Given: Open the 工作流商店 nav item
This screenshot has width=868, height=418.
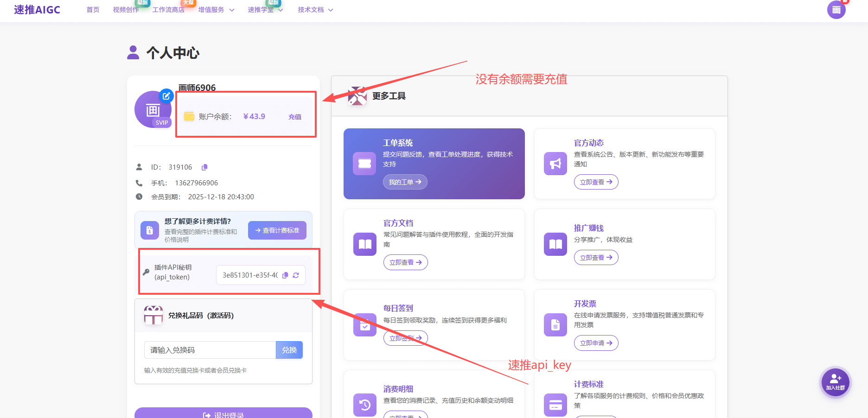Looking at the screenshot, I should point(168,10).
